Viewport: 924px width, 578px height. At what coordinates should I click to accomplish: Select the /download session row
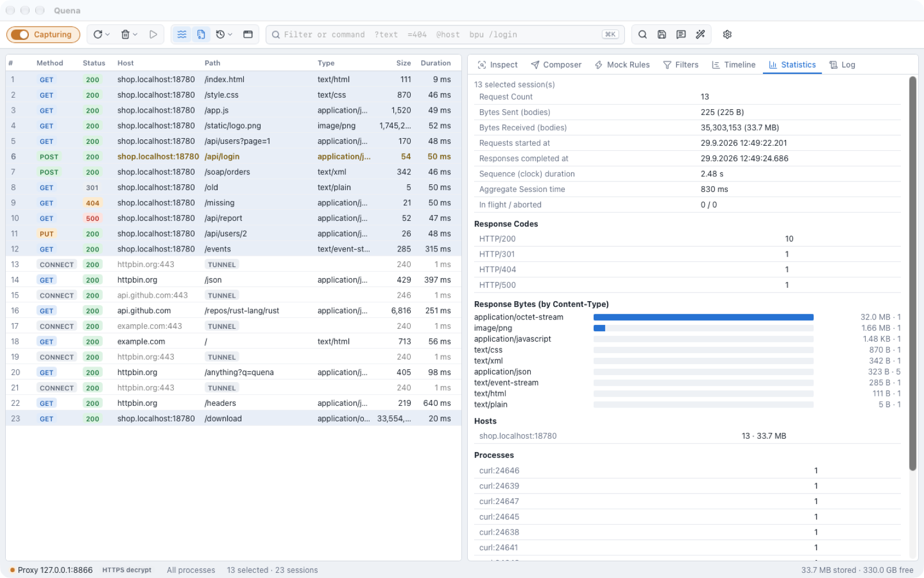pos(233,418)
